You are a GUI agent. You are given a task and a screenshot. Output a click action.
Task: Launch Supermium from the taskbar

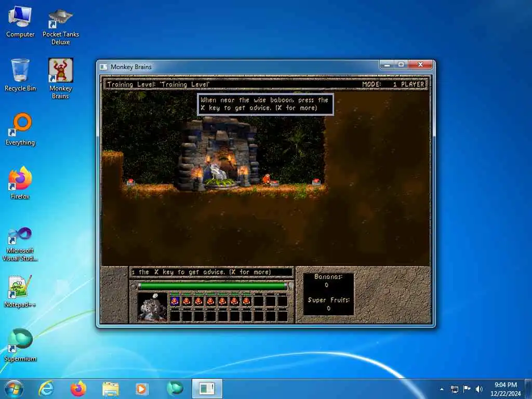(x=175, y=389)
